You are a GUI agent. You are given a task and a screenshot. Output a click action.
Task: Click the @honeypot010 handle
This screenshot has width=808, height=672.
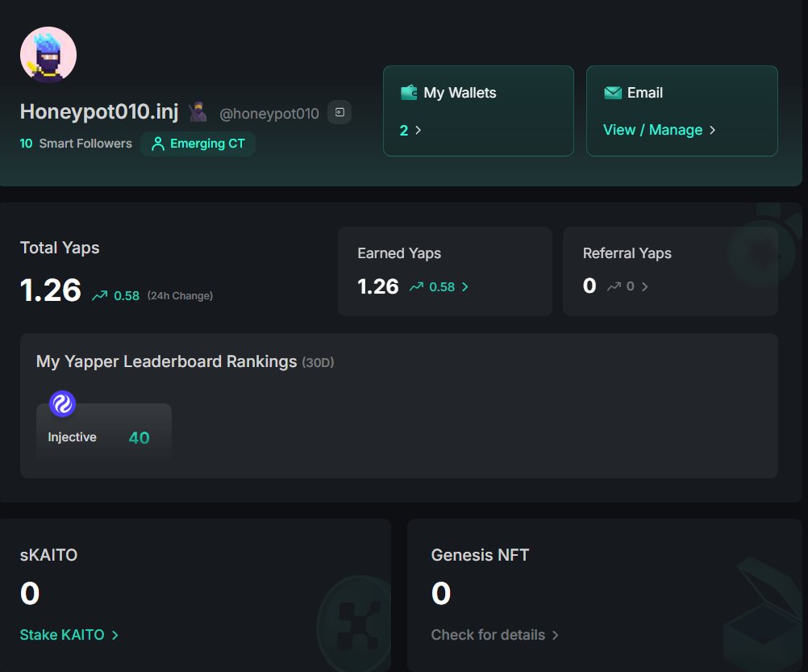click(x=269, y=114)
